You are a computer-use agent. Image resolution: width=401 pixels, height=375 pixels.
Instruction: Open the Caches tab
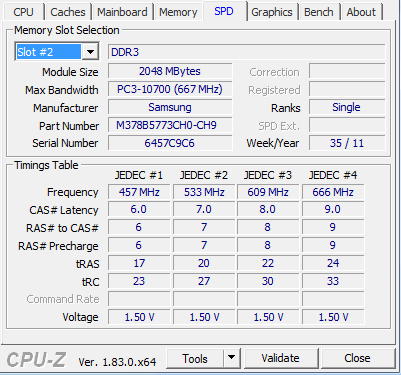(x=68, y=12)
